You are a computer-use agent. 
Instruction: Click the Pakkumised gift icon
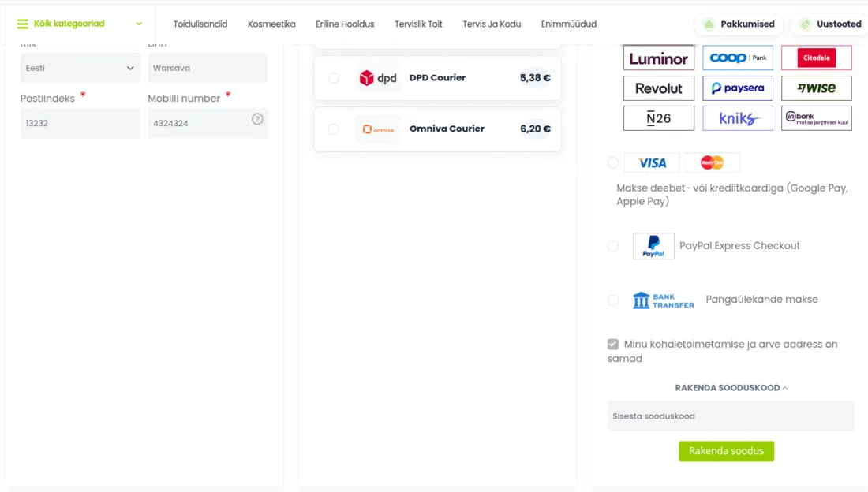click(709, 24)
